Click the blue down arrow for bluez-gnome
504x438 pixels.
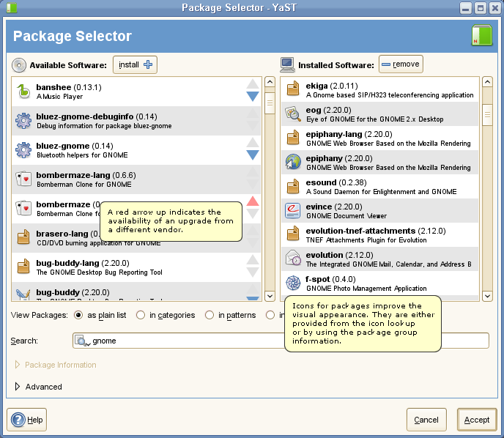pos(253,155)
